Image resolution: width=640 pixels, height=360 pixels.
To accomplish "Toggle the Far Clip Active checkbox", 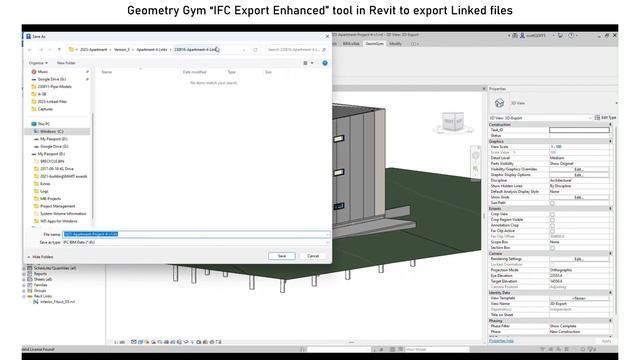I will tap(552, 231).
